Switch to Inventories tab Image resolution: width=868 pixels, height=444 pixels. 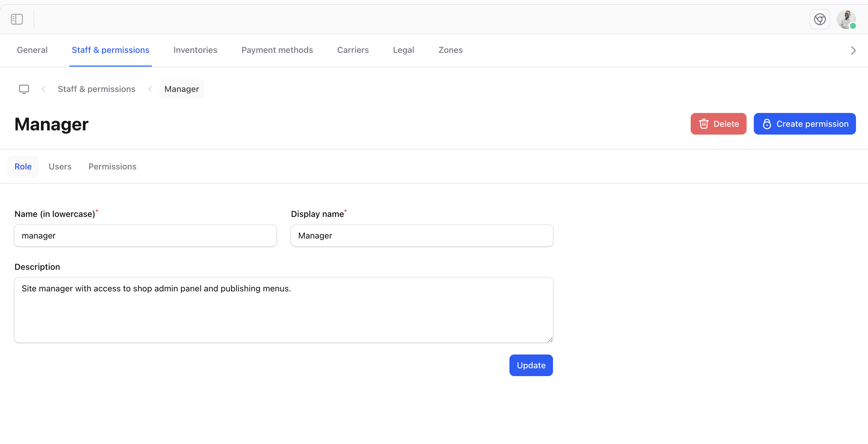coord(195,50)
